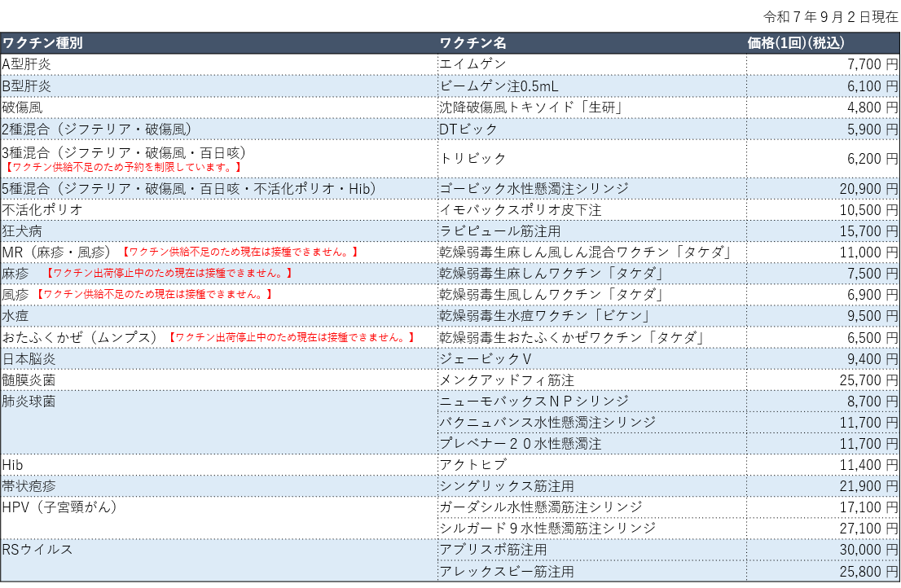Click シングリックス筋注用 vaccine name

(507, 486)
